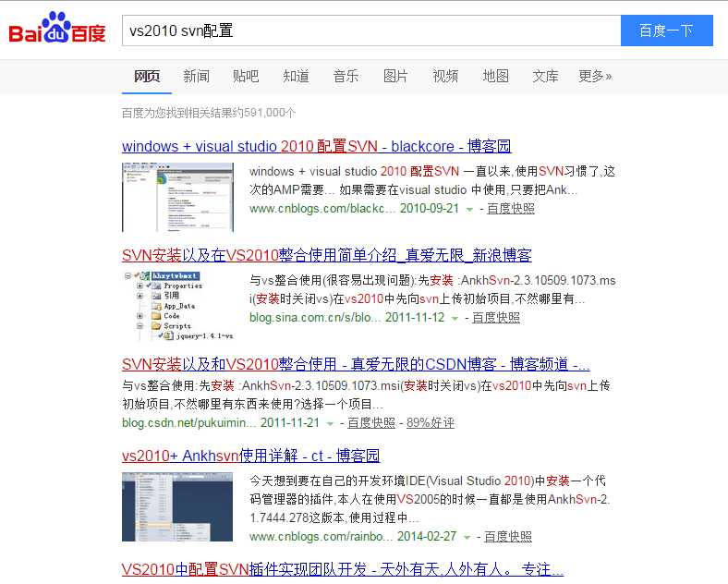This screenshot has height=584, width=728.
Task: Expand the dropdown arrow after 2011-11-12
Action: (455, 319)
